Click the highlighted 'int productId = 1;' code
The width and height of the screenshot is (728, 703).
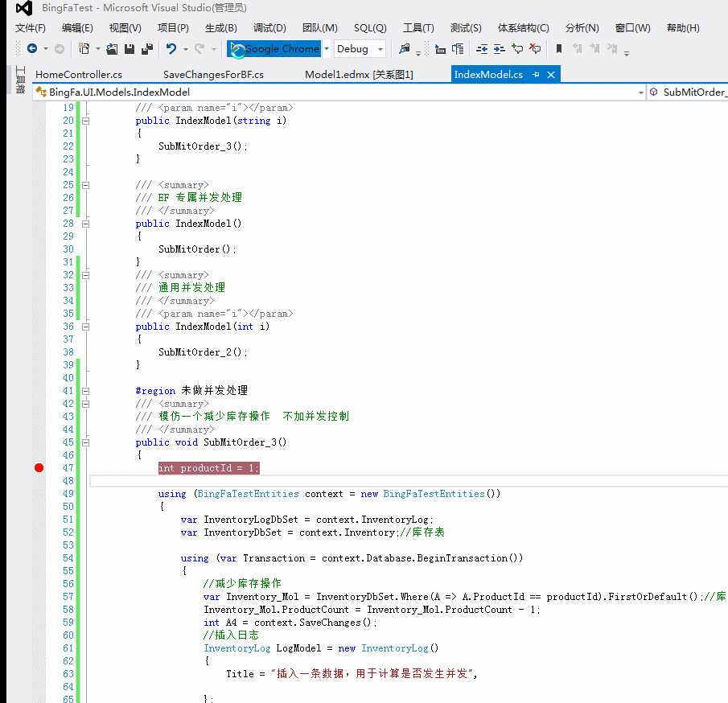[x=208, y=468]
